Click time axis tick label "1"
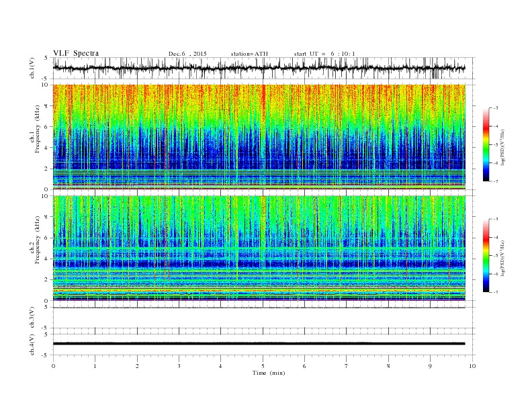Screen dimensions: 532x411 [95, 366]
